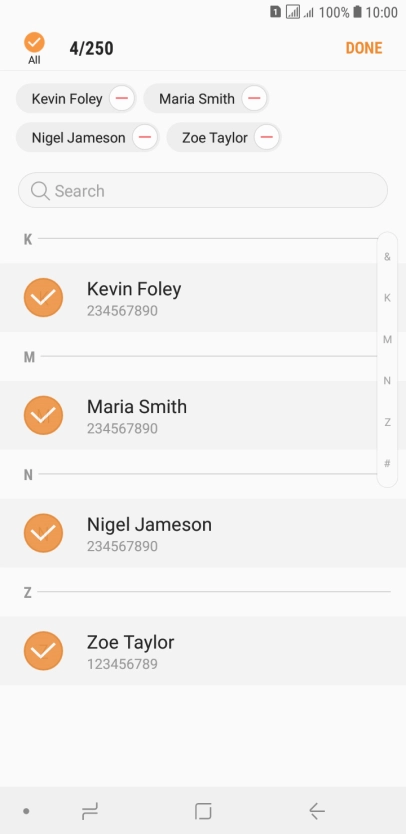Open recent apps from navigation bar
The width and height of the screenshot is (406, 834).
point(89,811)
